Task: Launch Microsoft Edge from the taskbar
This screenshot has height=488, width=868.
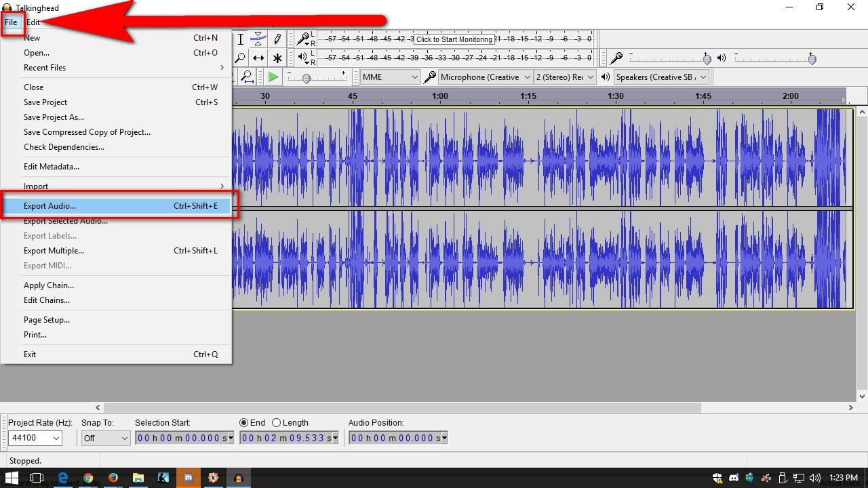Action: click(x=63, y=478)
